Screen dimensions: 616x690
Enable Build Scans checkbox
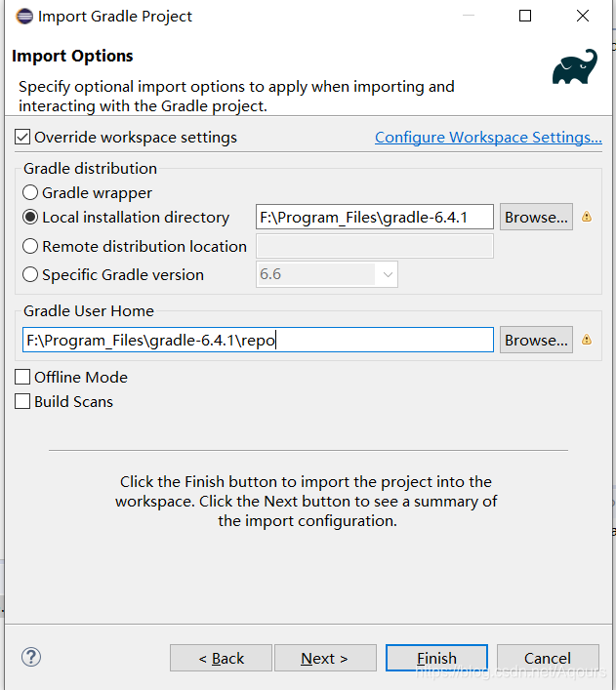click(x=22, y=401)
